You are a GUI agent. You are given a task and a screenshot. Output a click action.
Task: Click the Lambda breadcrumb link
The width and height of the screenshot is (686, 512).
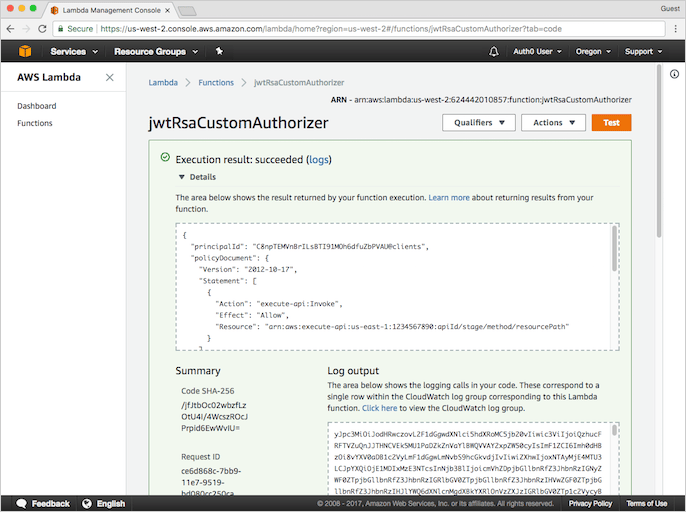point(163,83)
